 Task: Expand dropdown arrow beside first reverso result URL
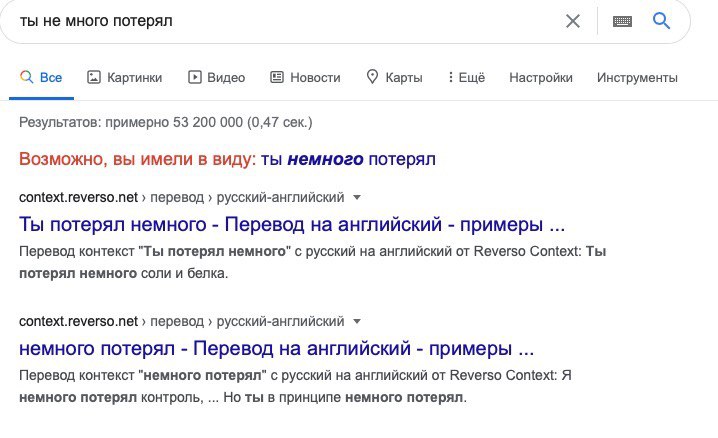tap(357, 197)
